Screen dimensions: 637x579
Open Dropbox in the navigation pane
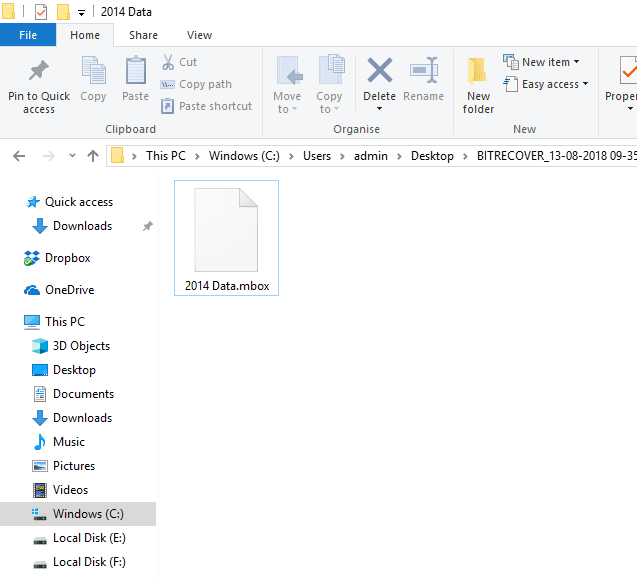(67, 258)
